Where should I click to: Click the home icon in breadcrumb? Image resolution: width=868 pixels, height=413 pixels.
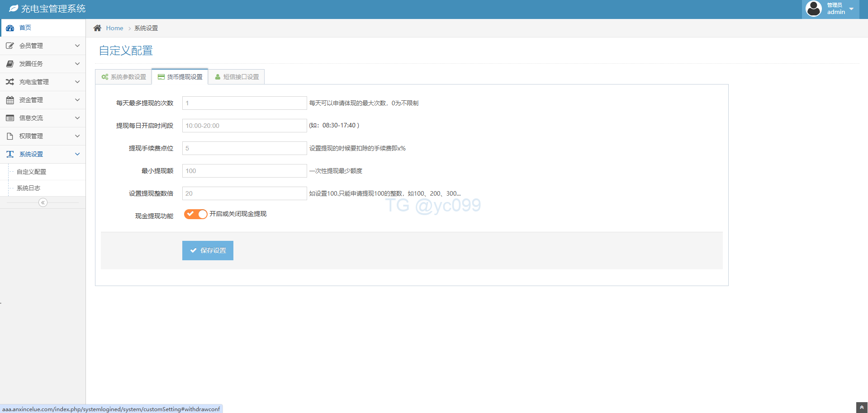(97, 28)
